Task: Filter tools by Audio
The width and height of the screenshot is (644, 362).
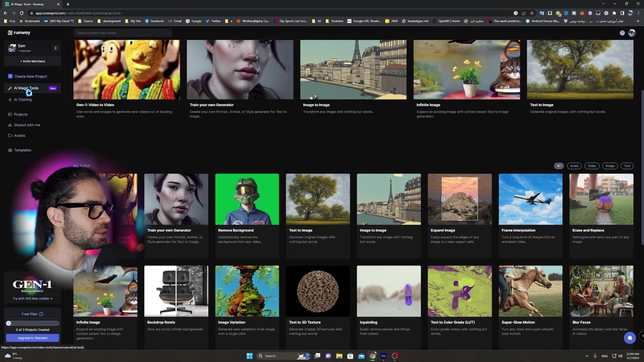Action: (574, 165)
